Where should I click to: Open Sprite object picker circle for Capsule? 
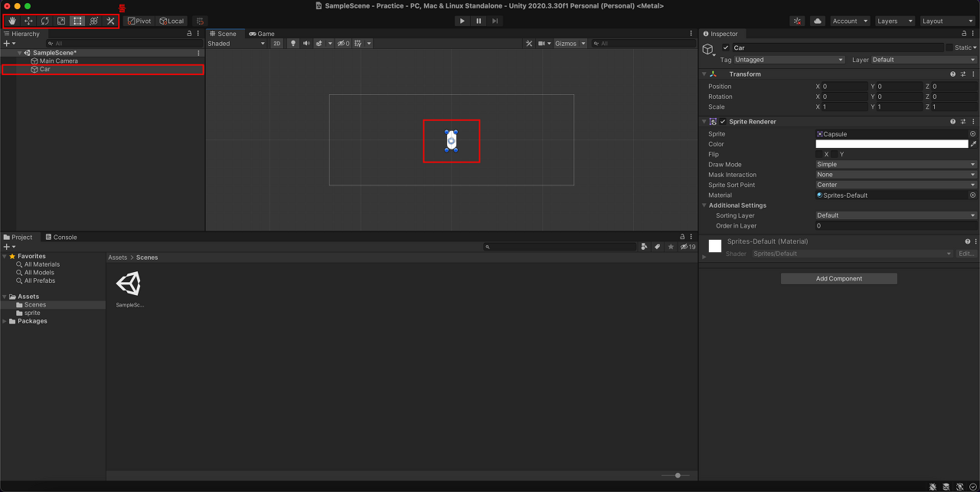973,134
